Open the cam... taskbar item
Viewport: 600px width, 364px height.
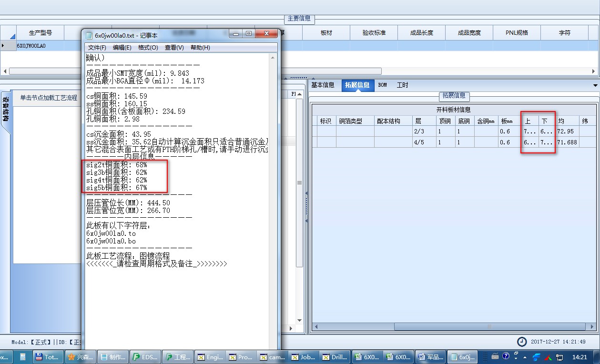(x=272, y=357)
